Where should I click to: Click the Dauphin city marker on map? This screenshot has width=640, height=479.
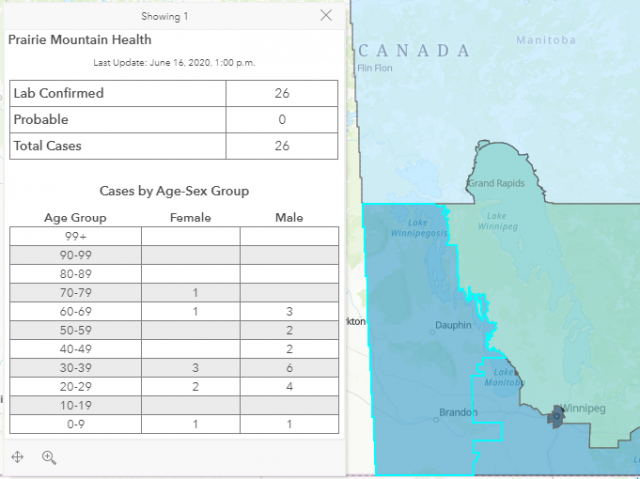tap(432, 332)
